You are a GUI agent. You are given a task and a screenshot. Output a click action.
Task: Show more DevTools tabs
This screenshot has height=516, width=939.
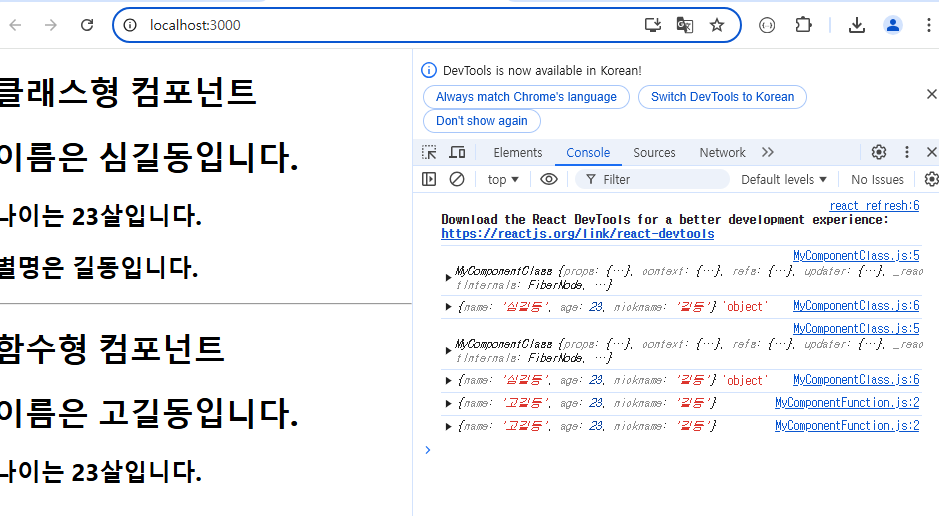click(768, 153)
